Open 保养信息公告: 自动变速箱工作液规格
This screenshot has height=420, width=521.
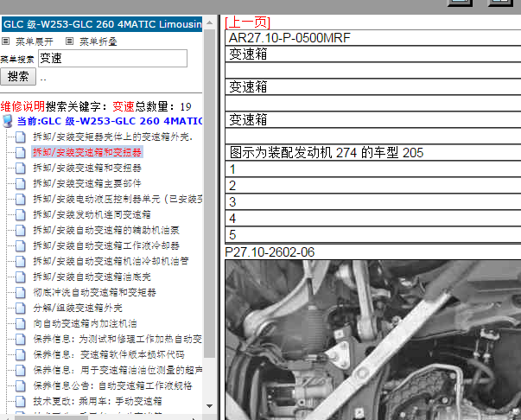click(x=112, y=385)
